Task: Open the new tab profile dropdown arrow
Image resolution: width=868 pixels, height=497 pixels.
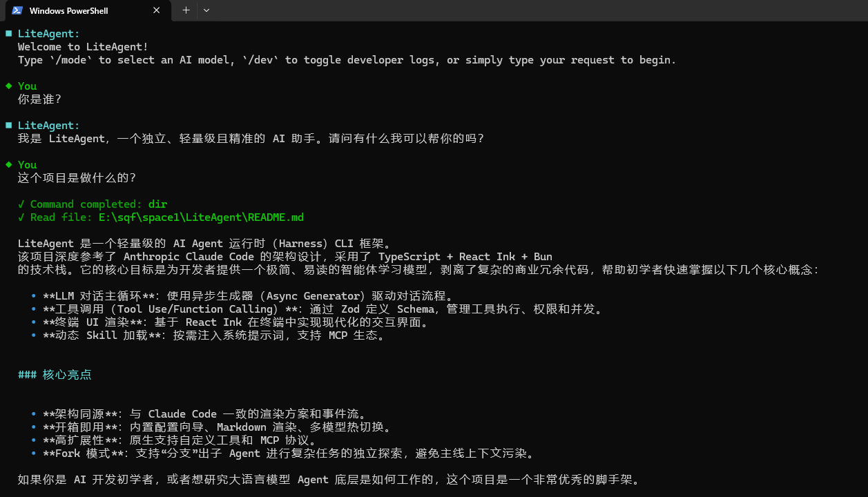Action: (206, 10)
